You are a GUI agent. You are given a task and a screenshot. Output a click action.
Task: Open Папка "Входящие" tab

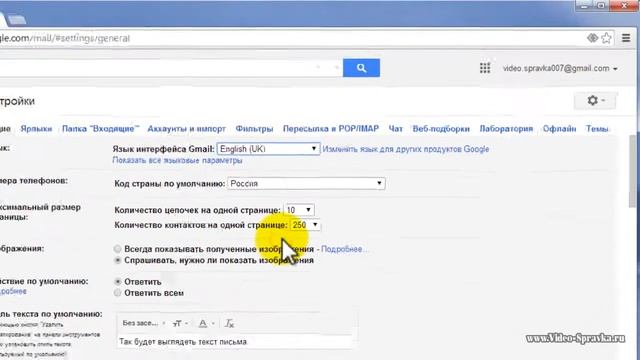coord(100,129)
